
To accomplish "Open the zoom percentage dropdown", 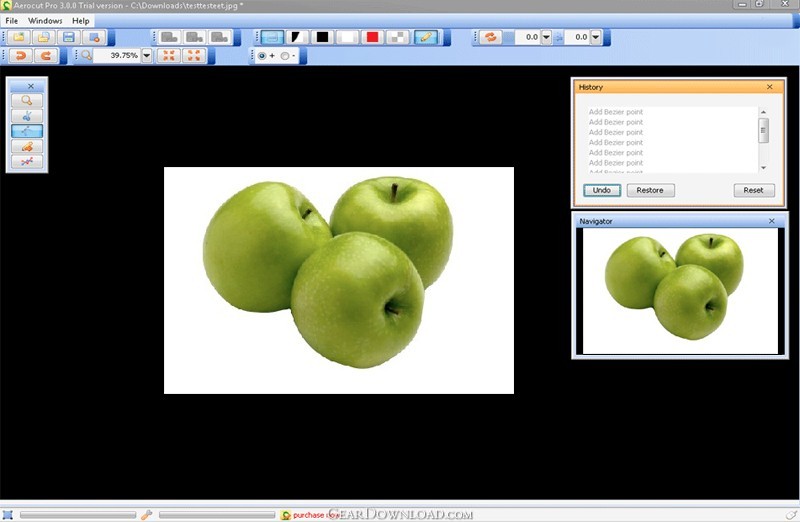I will 147,56.
